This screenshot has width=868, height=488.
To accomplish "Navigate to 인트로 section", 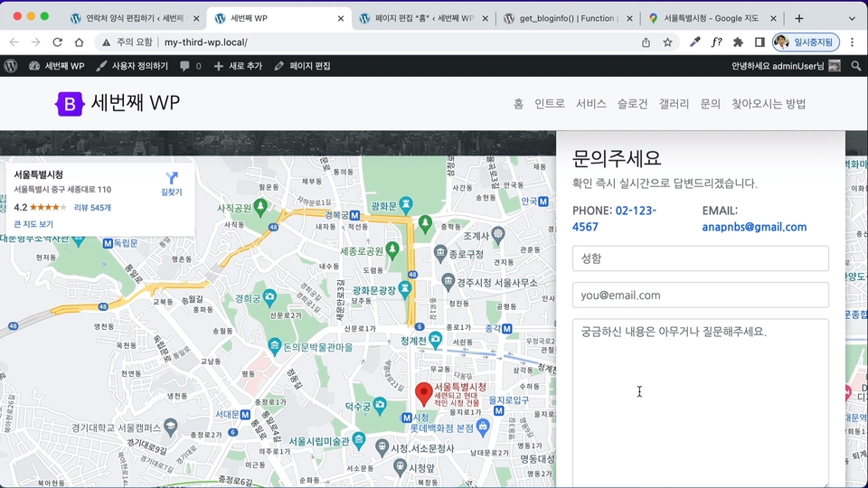I will [550, 103].
